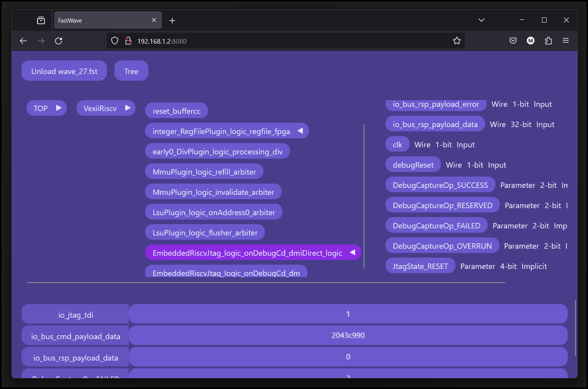Open the account M icon

[x=531, y=41]
